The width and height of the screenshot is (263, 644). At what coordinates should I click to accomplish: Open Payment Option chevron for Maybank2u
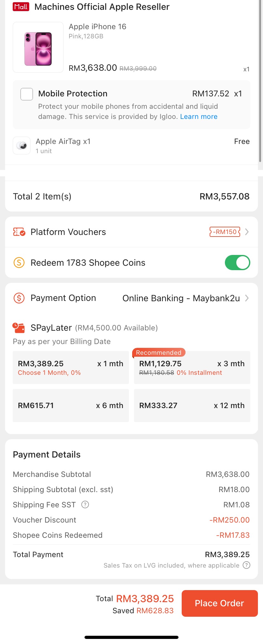tap(247, 298)
